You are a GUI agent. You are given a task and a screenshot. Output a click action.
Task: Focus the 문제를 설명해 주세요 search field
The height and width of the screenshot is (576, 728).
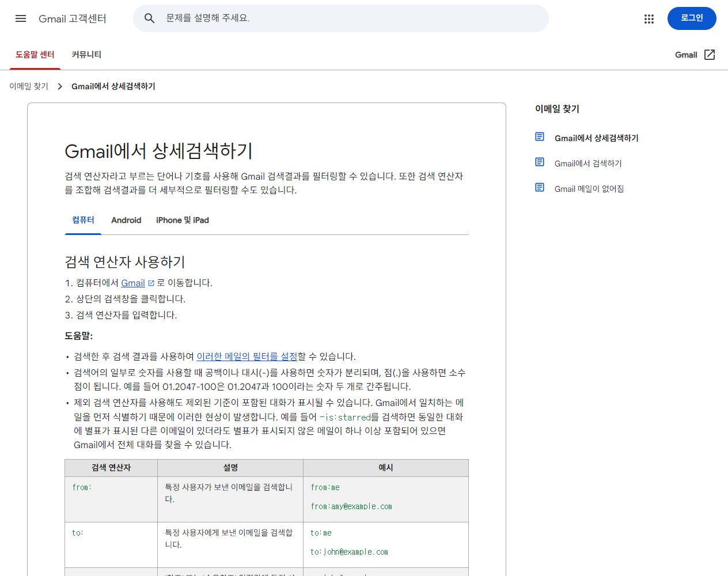(x=341, y=18)
